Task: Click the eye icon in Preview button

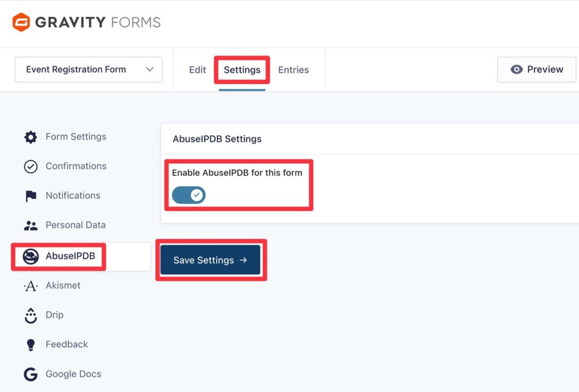Action: [517, 69]
